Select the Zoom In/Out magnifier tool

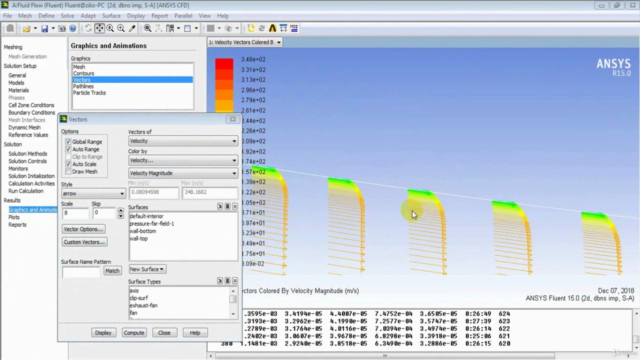pos(110,28)
